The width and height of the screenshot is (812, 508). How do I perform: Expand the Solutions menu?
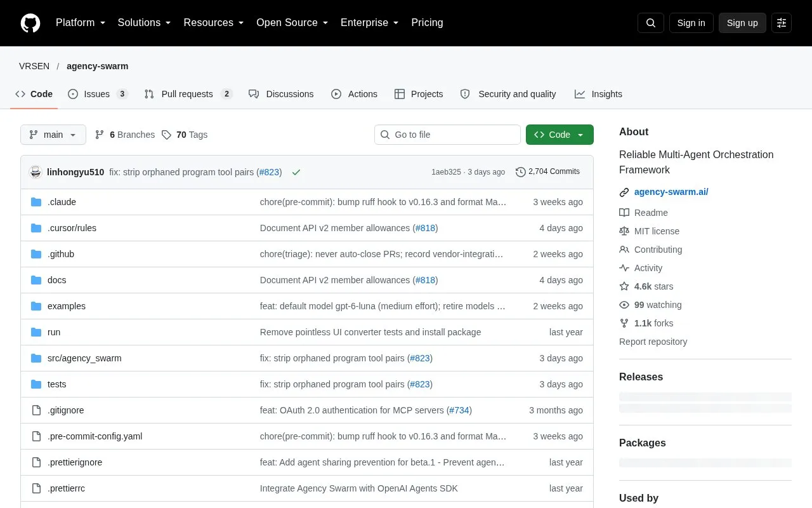[x=145, y=23]
